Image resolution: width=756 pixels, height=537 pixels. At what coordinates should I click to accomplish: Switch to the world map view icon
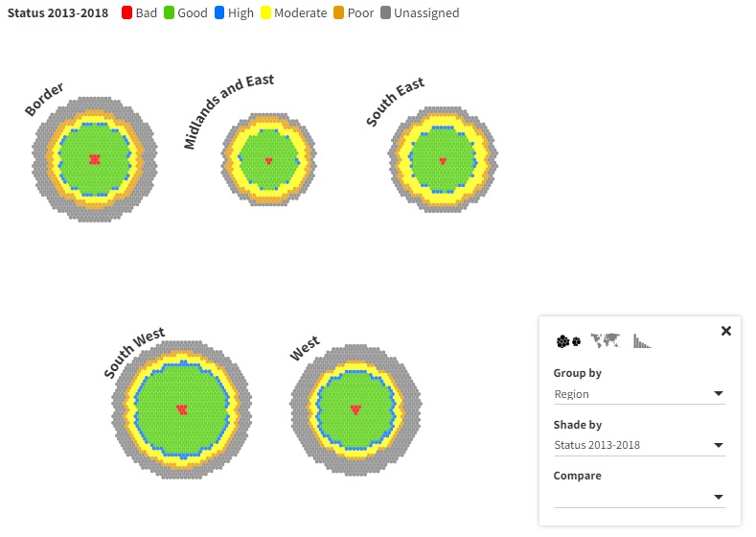606,340
